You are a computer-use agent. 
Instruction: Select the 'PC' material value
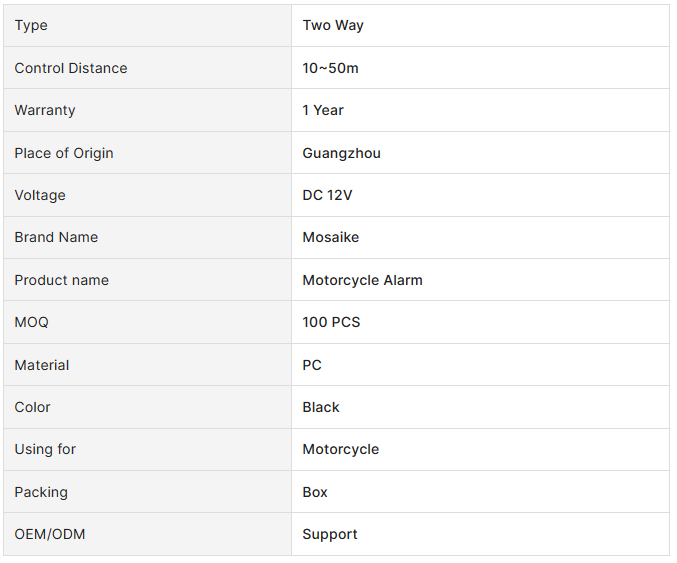coord(312,365)
